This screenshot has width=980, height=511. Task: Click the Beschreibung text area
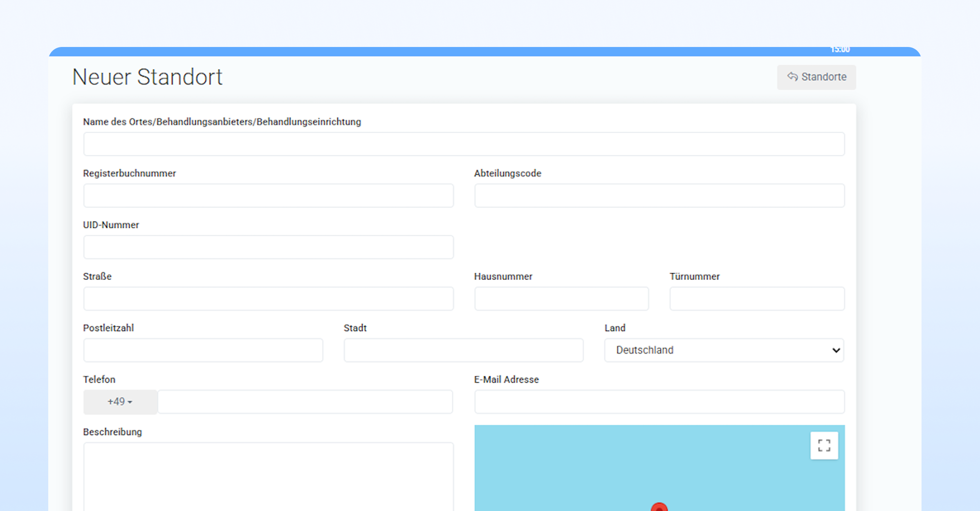pyautogui.click(x=268, y=477)
